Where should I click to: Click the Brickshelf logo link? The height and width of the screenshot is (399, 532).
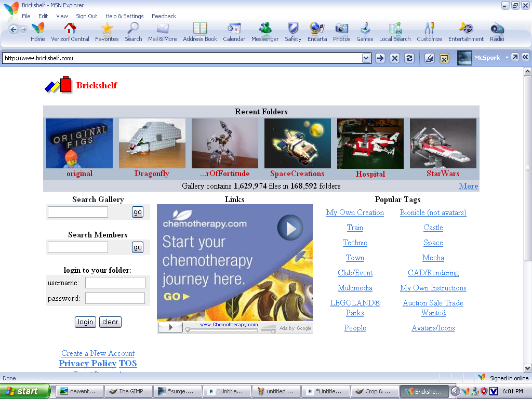81,85
